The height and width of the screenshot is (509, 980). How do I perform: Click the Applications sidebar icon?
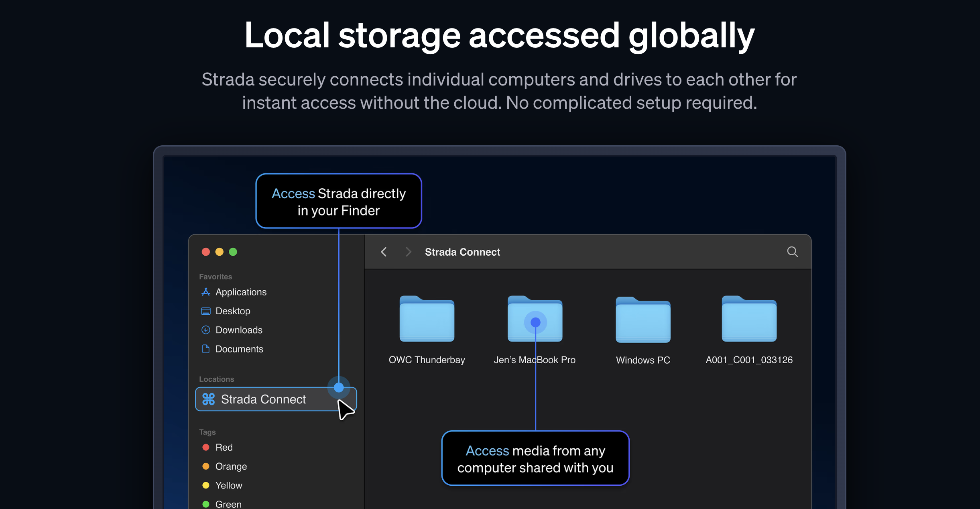[206, 292]
